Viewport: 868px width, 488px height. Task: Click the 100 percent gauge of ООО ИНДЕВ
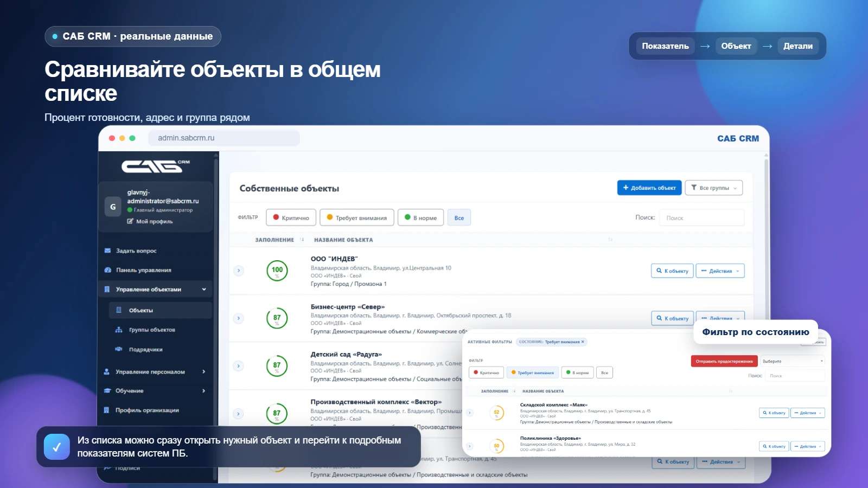(x=277, y=271)
